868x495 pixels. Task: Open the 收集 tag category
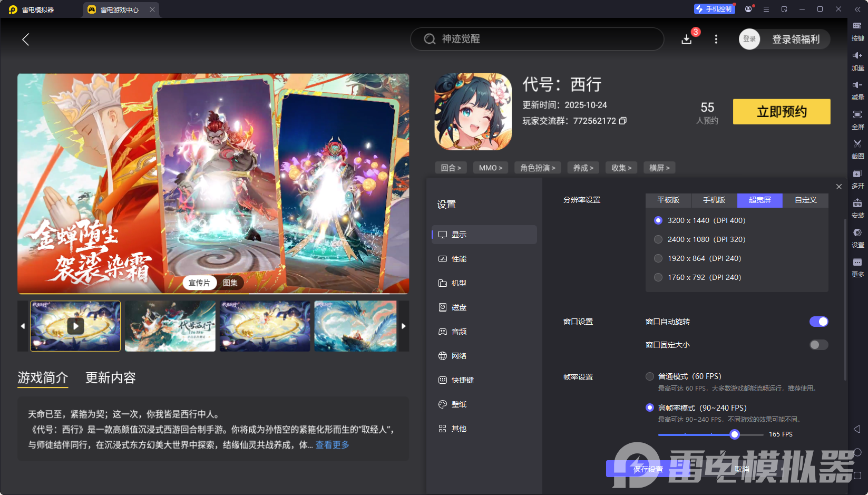(x=621, y=168)
